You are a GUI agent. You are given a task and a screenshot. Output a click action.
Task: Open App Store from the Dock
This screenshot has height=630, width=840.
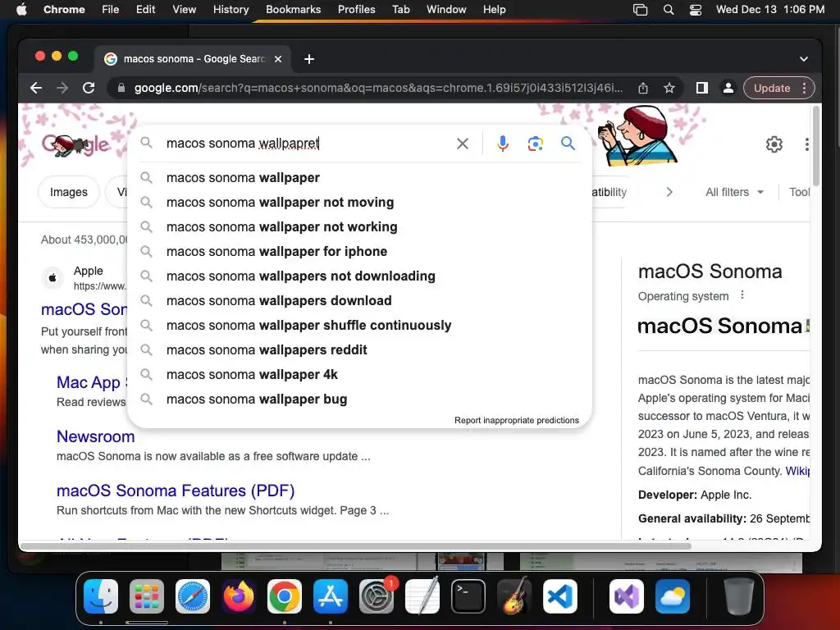click(x=331, y=596)
